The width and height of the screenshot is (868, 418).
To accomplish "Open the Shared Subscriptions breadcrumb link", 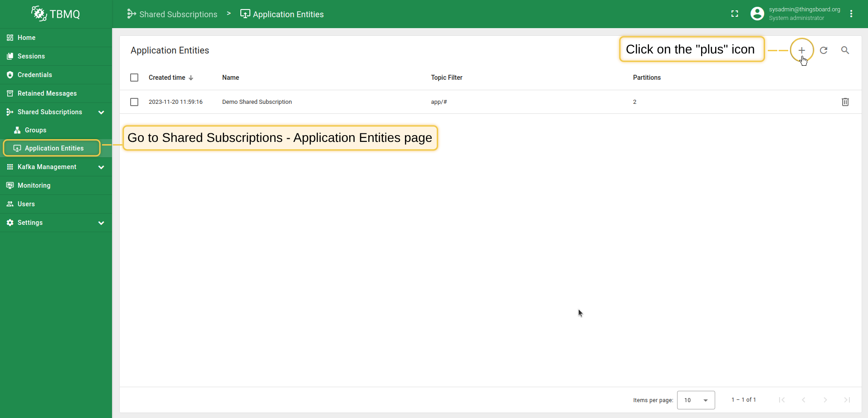I will (x=178, y=14).
